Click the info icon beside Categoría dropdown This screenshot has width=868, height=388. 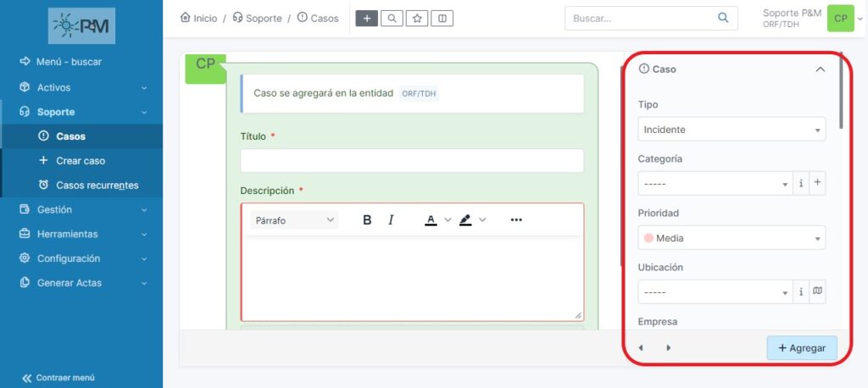pyautogui.click(x=801, y=183)
